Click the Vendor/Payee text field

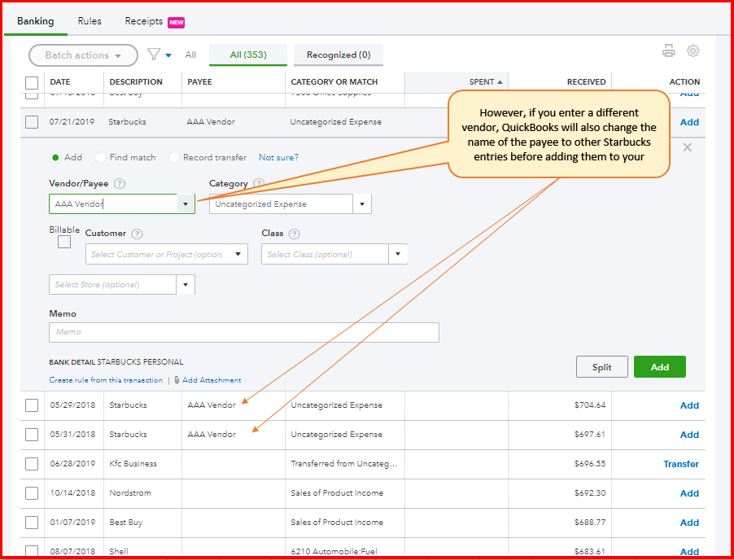(x=113, y=204)
